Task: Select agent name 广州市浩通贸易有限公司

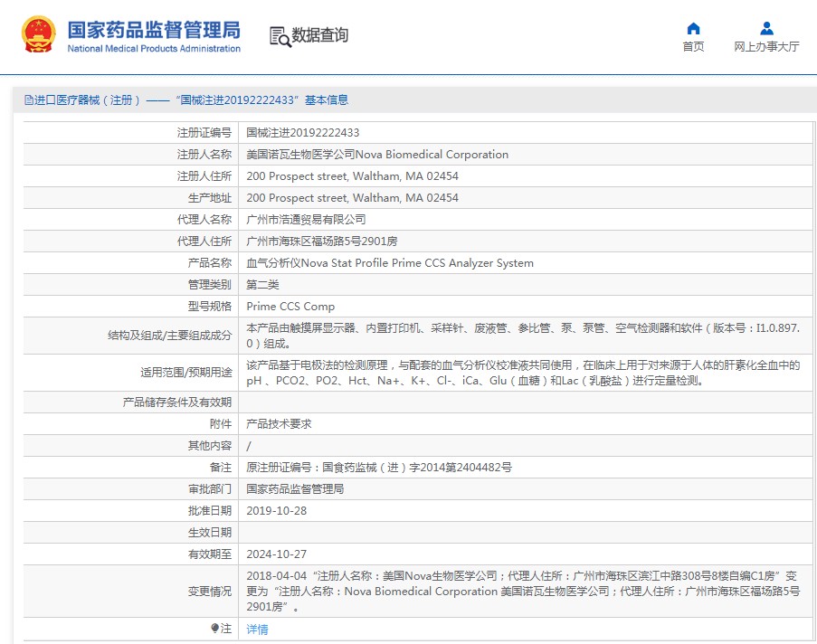Action: (306, 220)
